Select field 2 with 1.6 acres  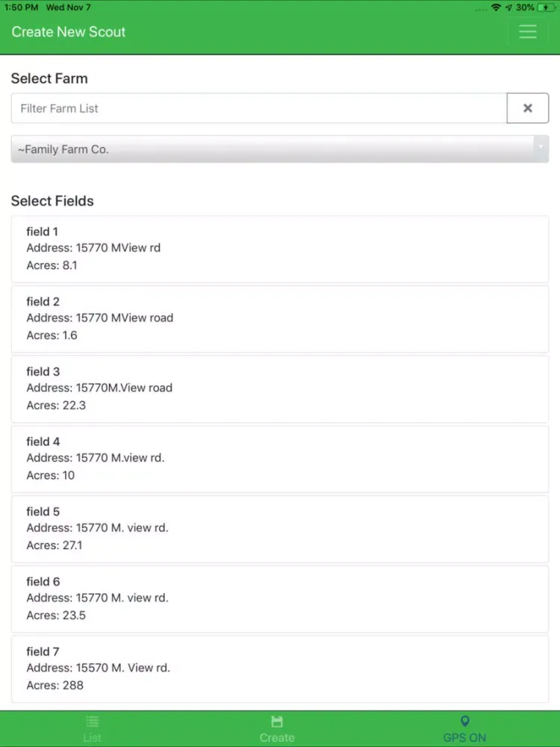(x=280, y=319)
